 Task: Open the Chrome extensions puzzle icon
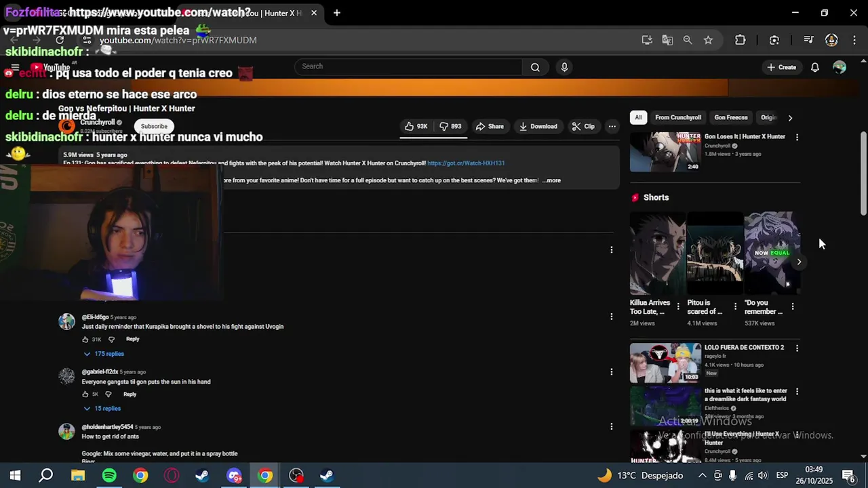[x=741, y=40]
